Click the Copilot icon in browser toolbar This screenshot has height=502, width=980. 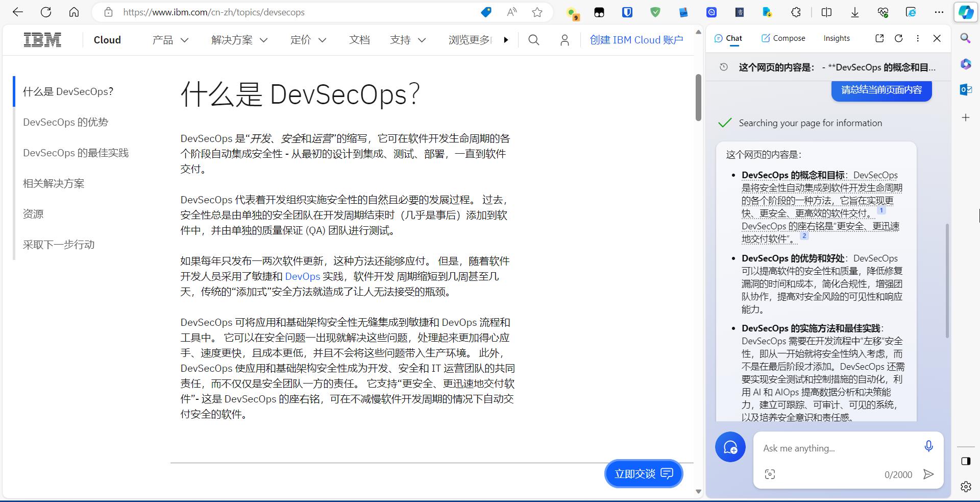click(965, 12)
